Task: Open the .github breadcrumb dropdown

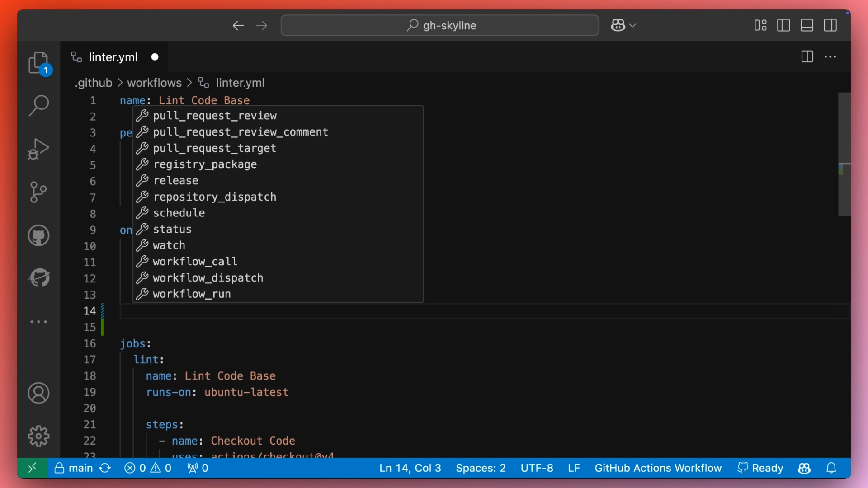Action: pyautogui.click(x=93, y=83)
